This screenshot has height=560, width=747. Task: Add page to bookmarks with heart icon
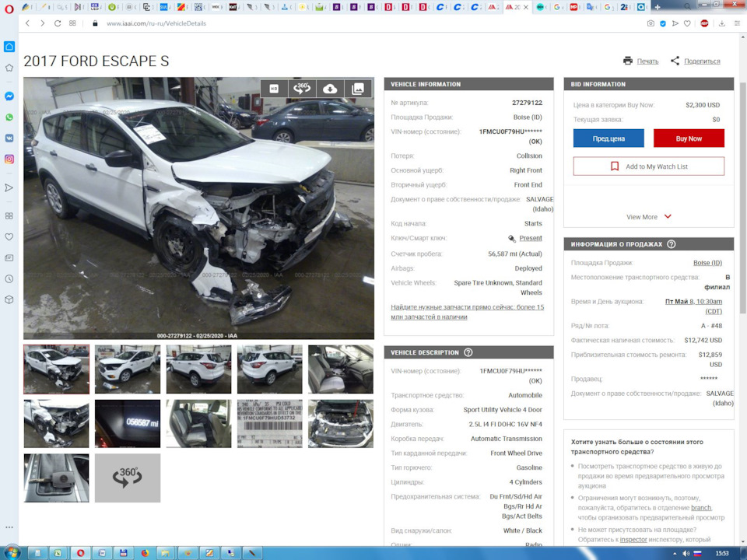click(687, 23)
